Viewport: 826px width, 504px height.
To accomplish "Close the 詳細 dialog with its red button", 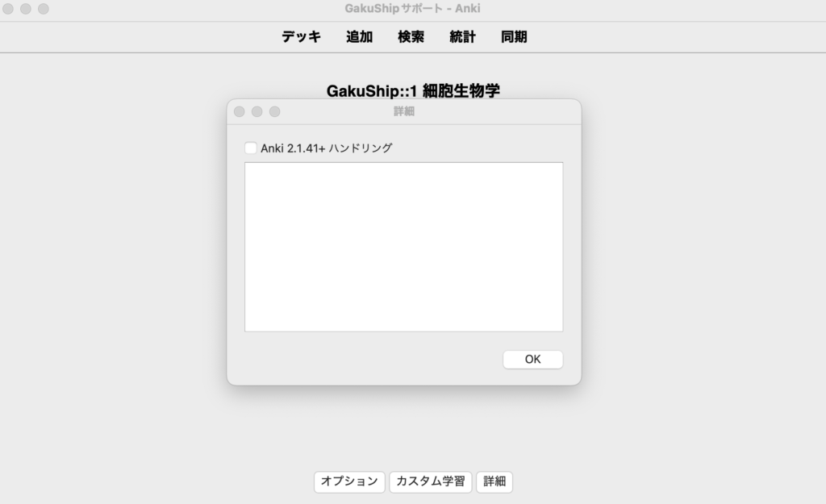I will (x=240, y=112).
